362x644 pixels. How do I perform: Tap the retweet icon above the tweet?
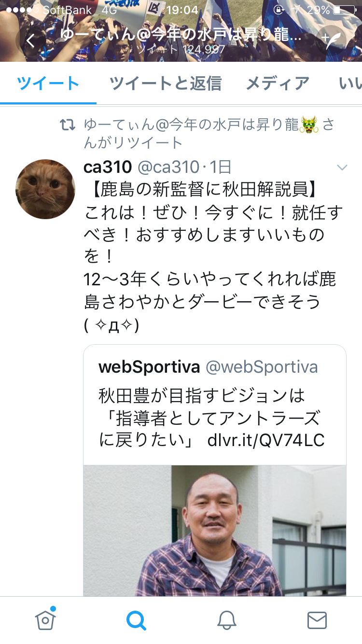pos(67,126)
